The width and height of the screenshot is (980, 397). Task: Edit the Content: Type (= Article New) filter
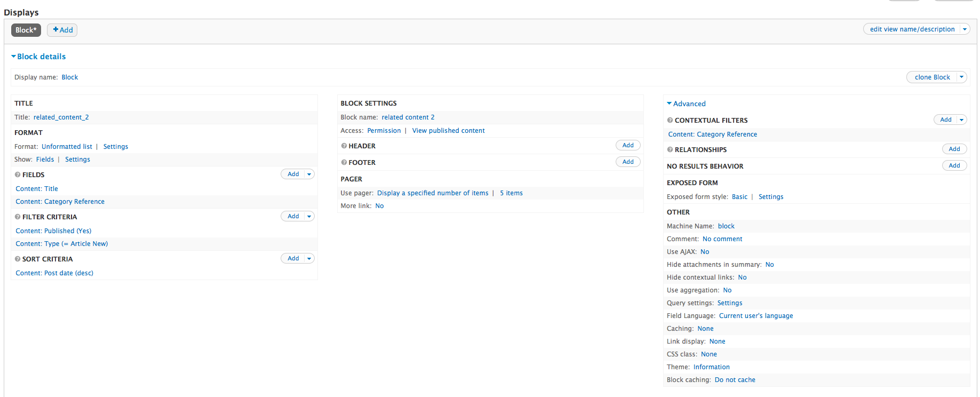pyautogui.click(x=61, y=244)
